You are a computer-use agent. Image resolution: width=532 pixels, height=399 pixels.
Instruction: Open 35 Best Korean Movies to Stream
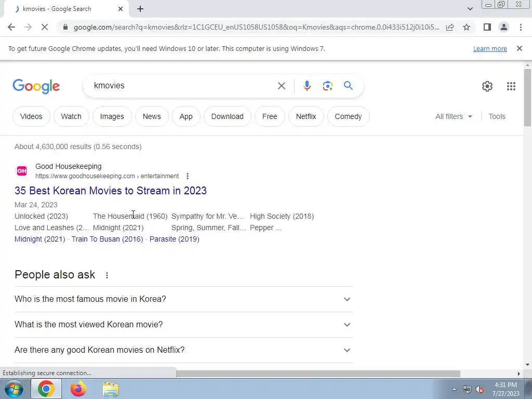[x=111, y=191]
